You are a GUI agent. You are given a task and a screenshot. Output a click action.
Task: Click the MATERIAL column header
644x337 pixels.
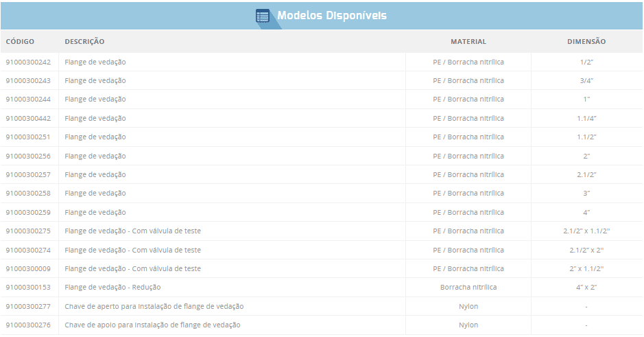[x=468, y=42]
